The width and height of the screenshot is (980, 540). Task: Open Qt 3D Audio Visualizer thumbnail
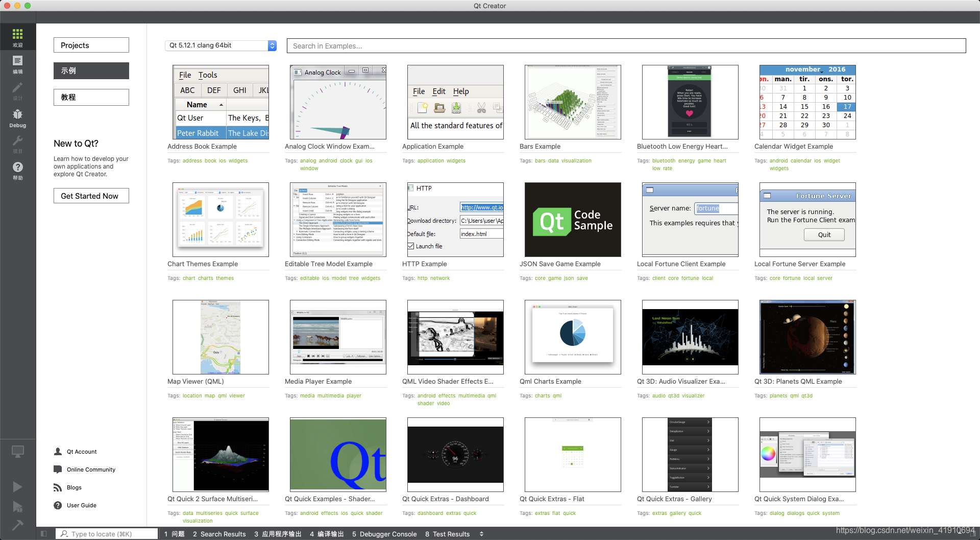[x=690, y=337]
